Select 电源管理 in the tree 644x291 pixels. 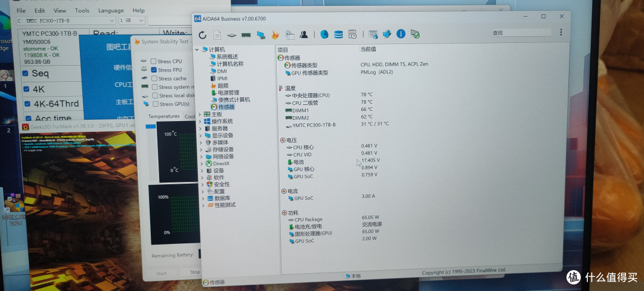(x=229, y=93)
